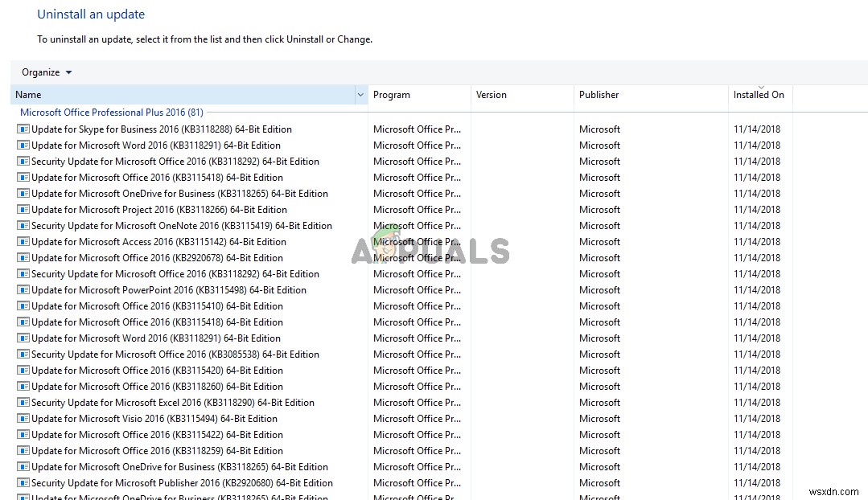868x500 pixels.
Task: Sort updates by the Name column header
Action: click(x=183, y=95)
